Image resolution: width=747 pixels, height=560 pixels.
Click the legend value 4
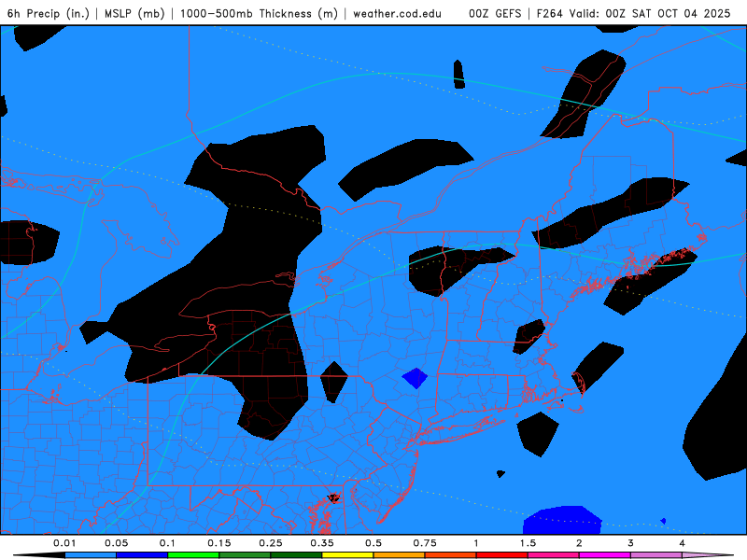tap(683, 543)
